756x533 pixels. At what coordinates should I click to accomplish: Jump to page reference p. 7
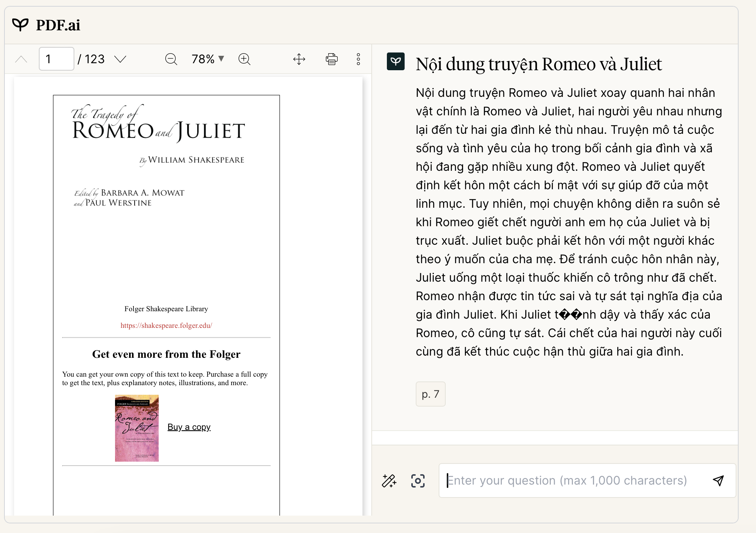[430, 394]
